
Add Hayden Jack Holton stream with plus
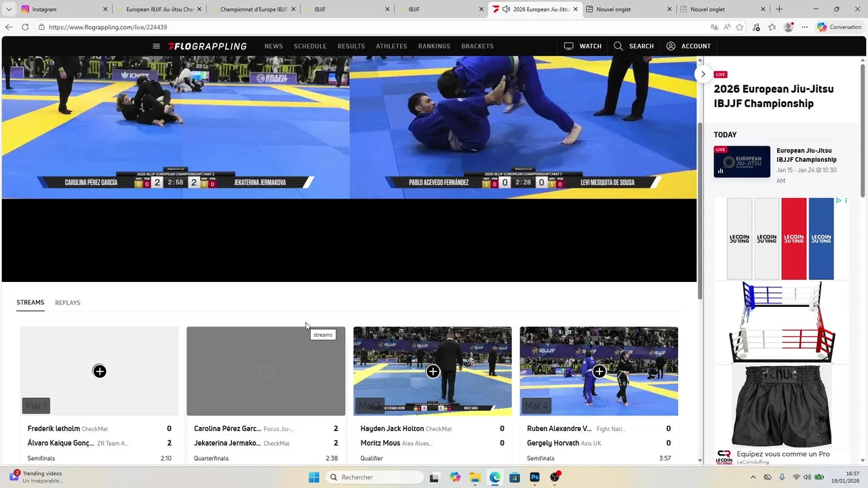pos(433,371)
